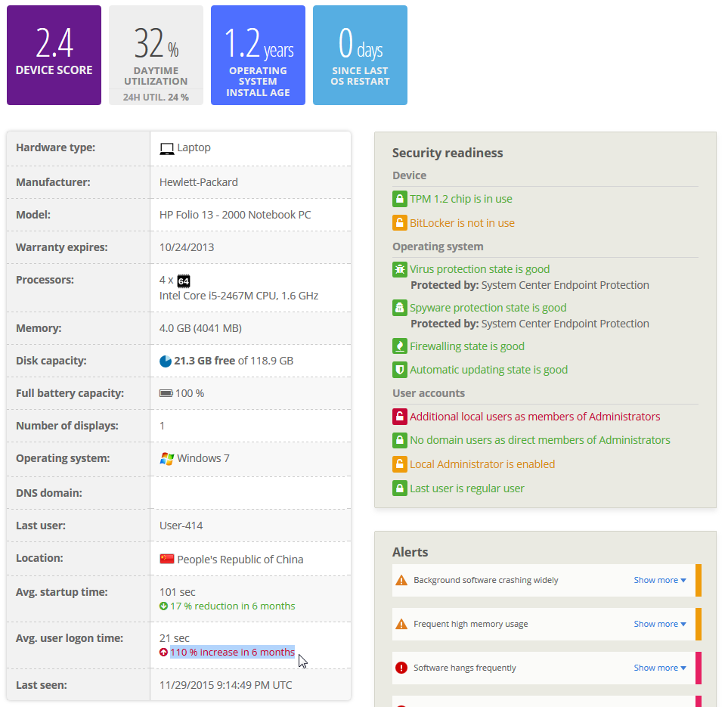
Task: Click the virus protection shield icon
Action: 398,269
